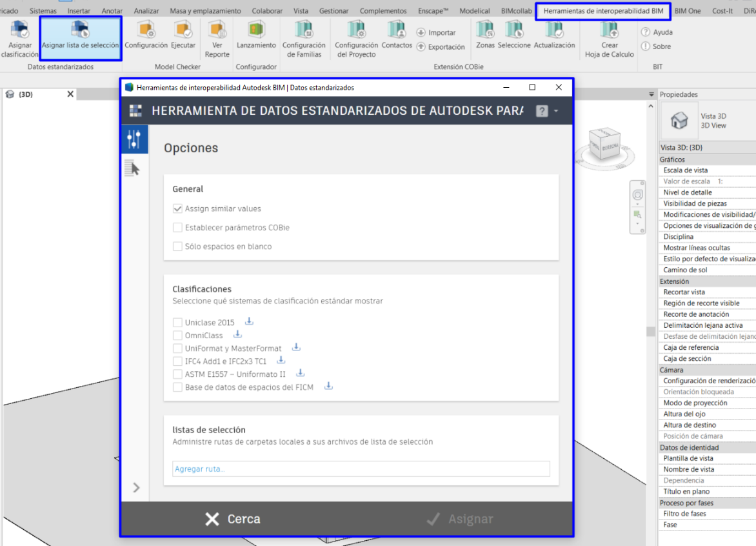
Task: Open the Vista 3D: {3D} instance selector
Action: coord(707,148)
